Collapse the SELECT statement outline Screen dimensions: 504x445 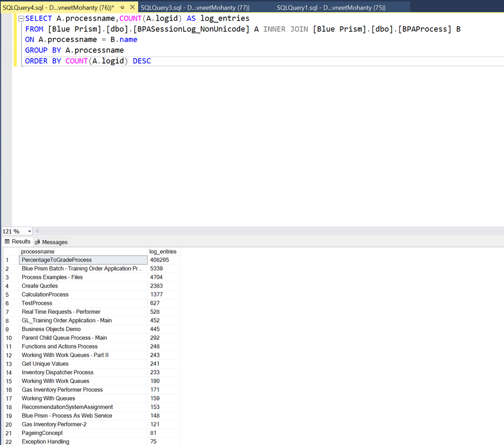click(21, 19)
